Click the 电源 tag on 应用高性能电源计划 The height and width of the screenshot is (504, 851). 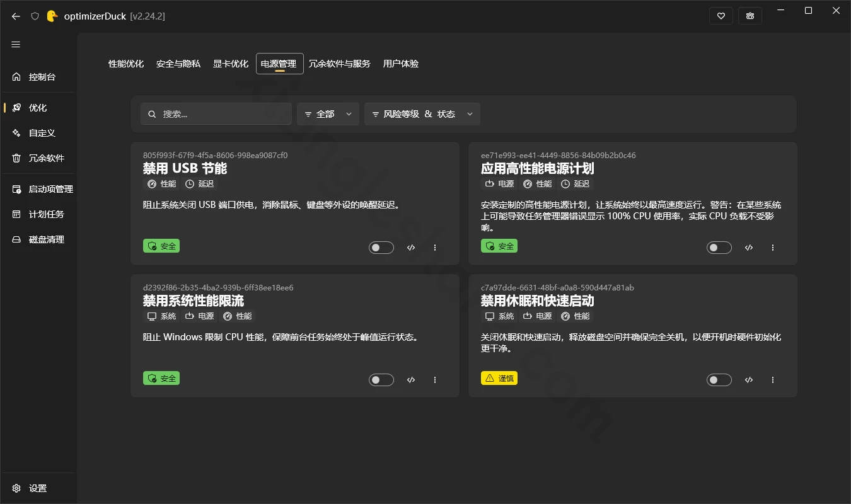499,184
